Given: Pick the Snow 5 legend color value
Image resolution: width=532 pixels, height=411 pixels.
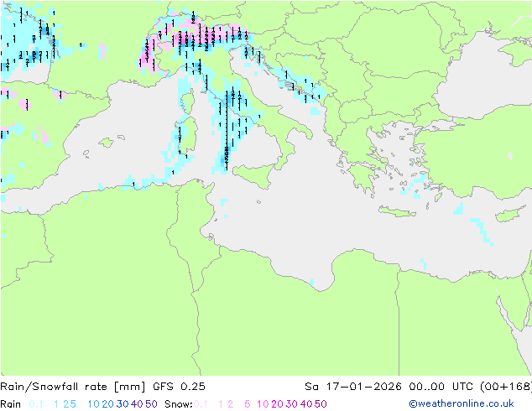Looking at the screenshot, I should click(x=248, y=404).
